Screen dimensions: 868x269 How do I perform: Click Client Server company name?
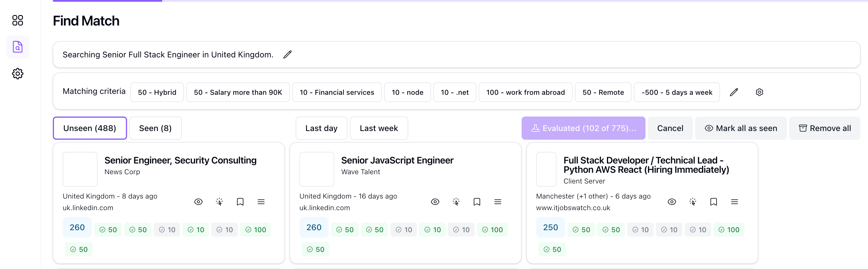pyautogui.click(x=584, y=181)
